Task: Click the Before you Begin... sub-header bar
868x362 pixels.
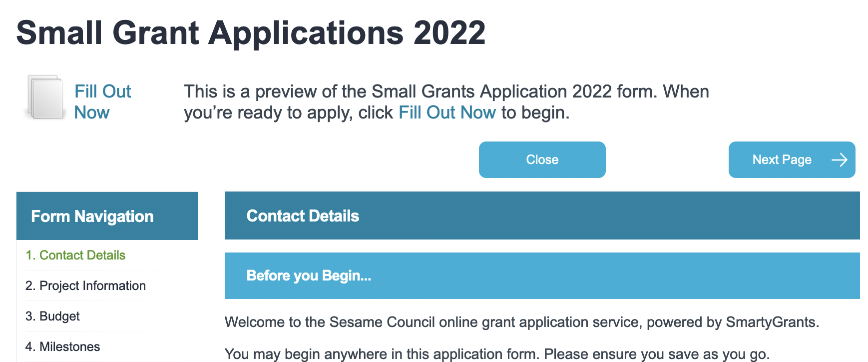Action: point(542,275)
